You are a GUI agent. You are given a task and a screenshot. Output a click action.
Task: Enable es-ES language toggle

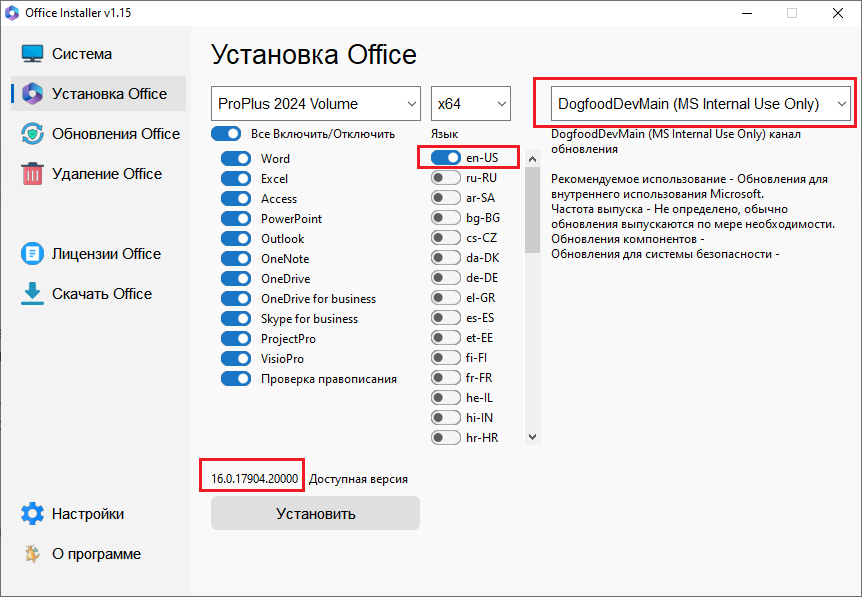tap(446, 318)
